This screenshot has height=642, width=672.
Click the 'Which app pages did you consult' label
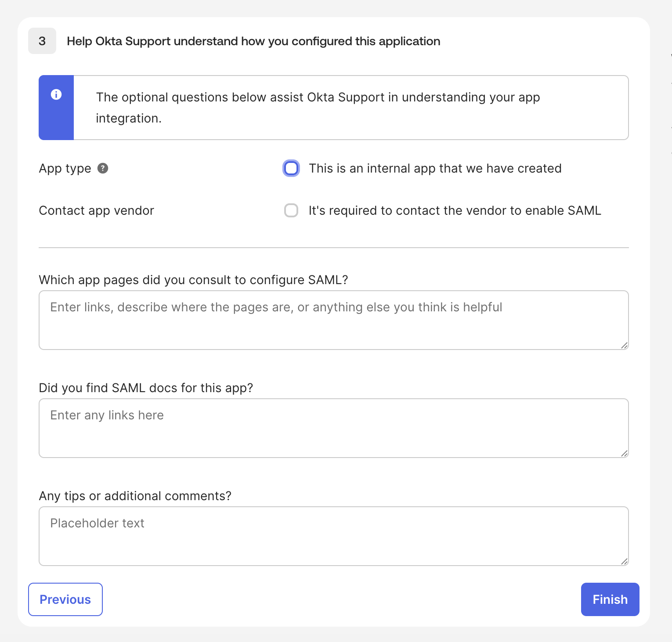point(193,280)
